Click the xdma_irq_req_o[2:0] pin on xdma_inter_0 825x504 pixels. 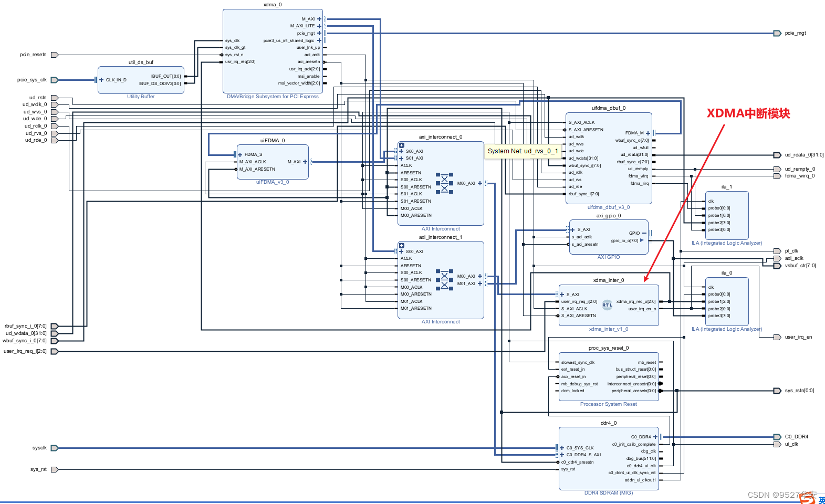(636, 301)
